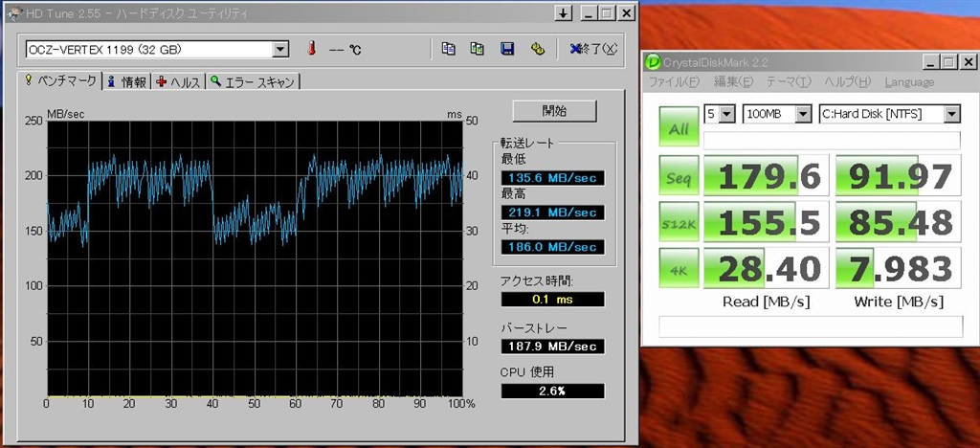The image size is (980, 448).
Task: Click the copy text to clipboard icon
Action: [x=449, y=49]
